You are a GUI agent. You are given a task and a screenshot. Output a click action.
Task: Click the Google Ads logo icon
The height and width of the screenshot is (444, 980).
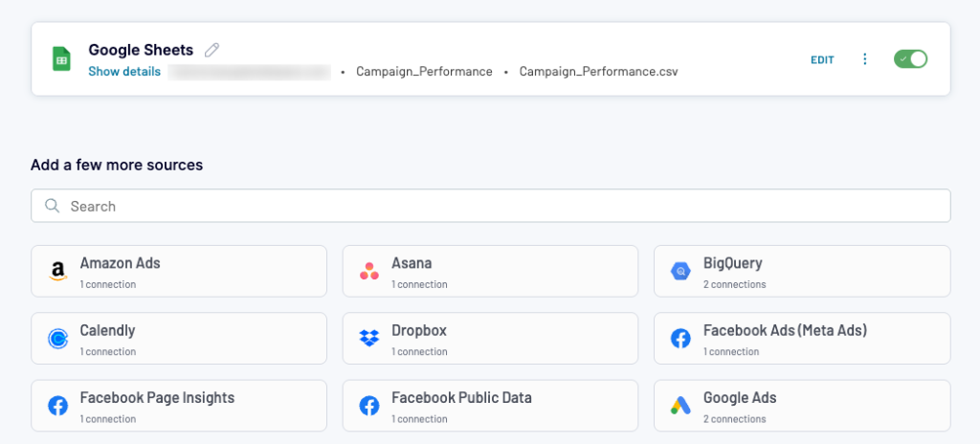680,406
